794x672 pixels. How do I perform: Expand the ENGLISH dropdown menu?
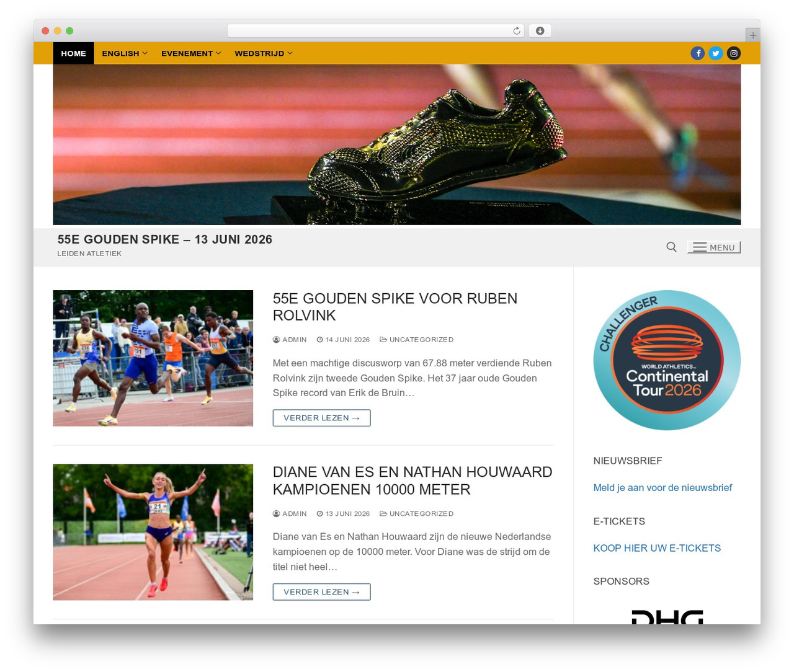point(125,53)
